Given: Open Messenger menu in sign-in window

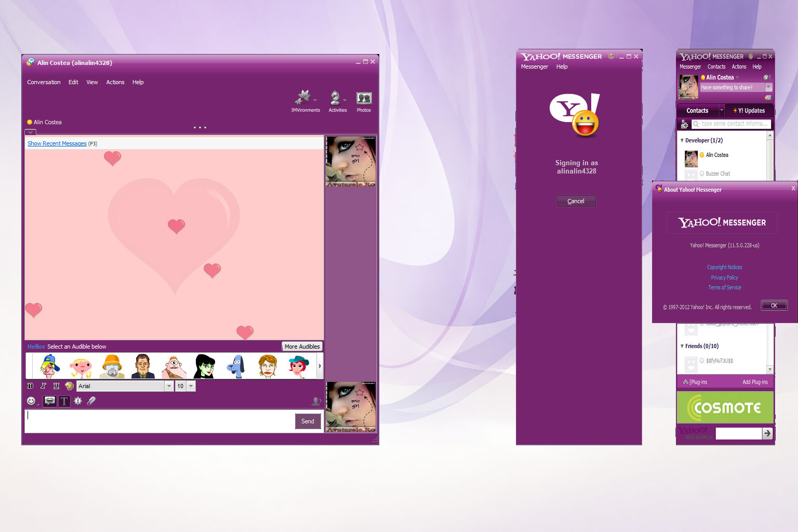Looking at the screenshot, I should click(x=535, y=66).
